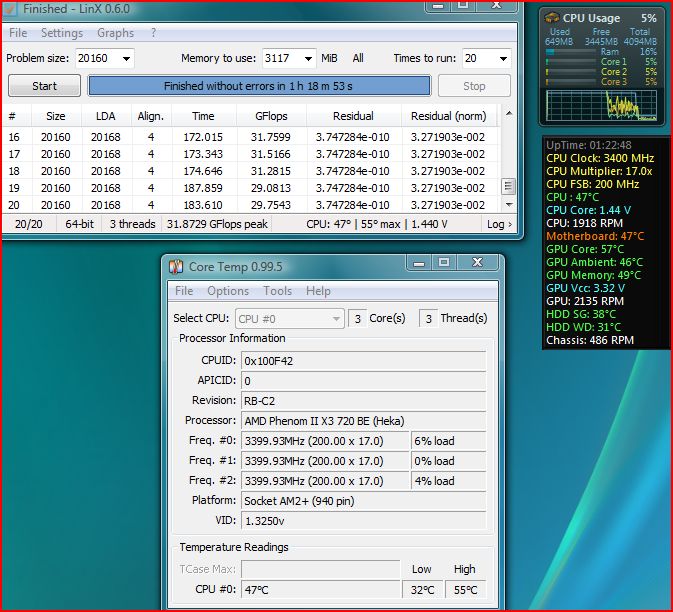Open the File menu in LinX

pyautogui.click(x=18, y=33)
